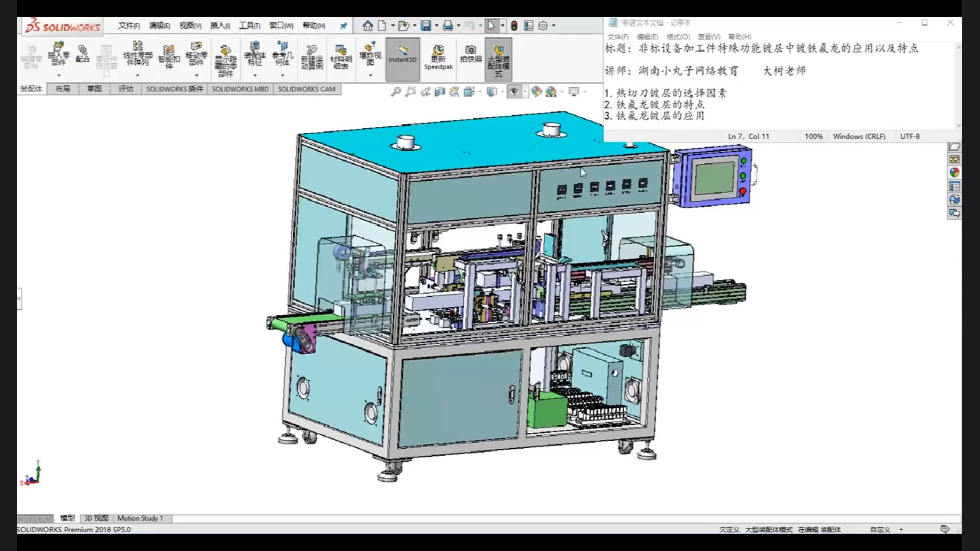
Task: Click the Apply Scene icon
Action: point(551,92)
